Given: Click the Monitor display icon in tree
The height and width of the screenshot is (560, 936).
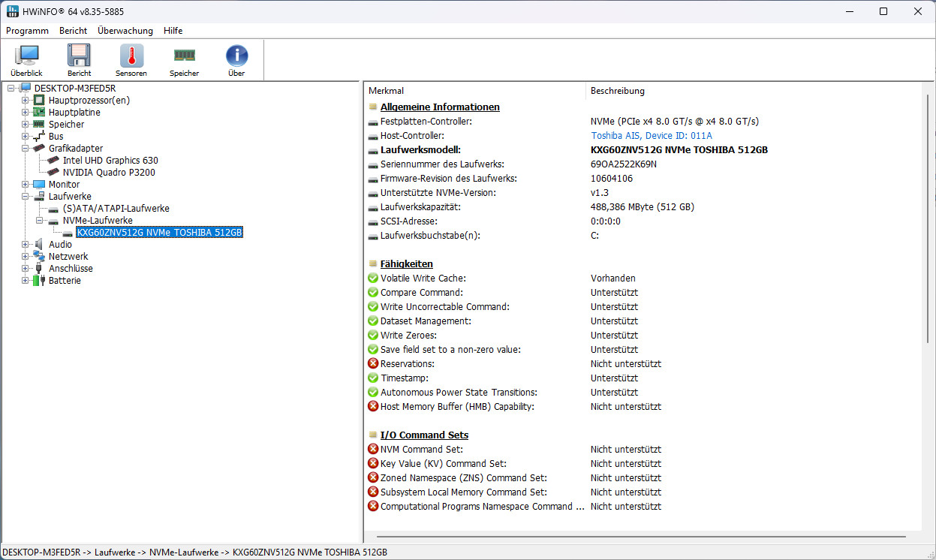Looking at the screenshot, I should [39, 185].
